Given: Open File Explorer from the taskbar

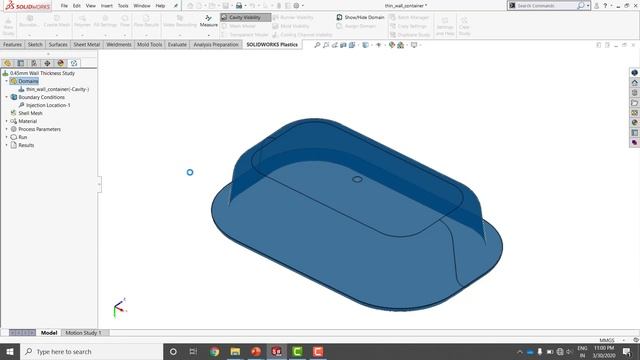Looking at the screenshot, I should [x=235, y=351].
